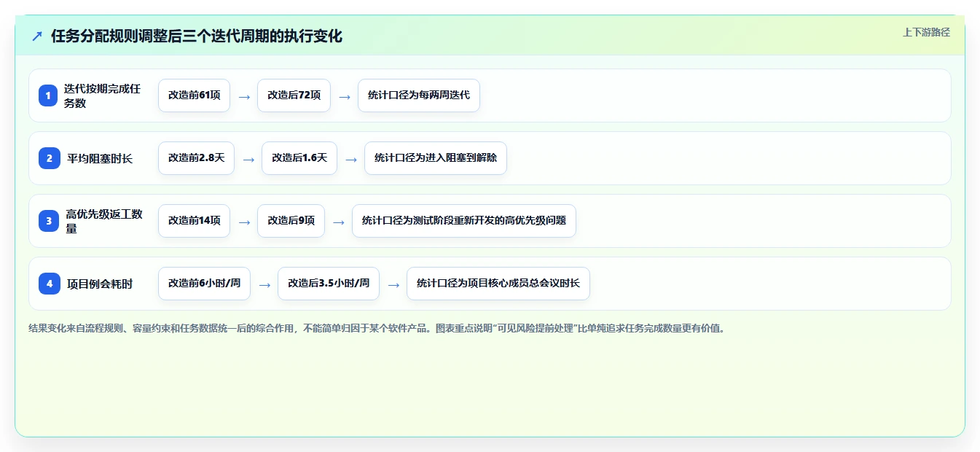Click the 统计口径为进入阻塞到解除 box
Image resolution: width=980 pixels, height=452 pixels.
pyautogui.click(x=436, y=158)
